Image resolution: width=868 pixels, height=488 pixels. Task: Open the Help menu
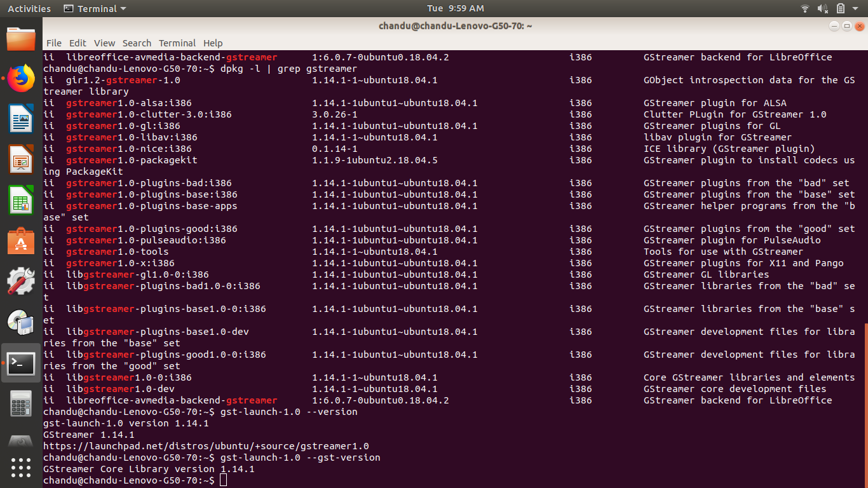213,43
